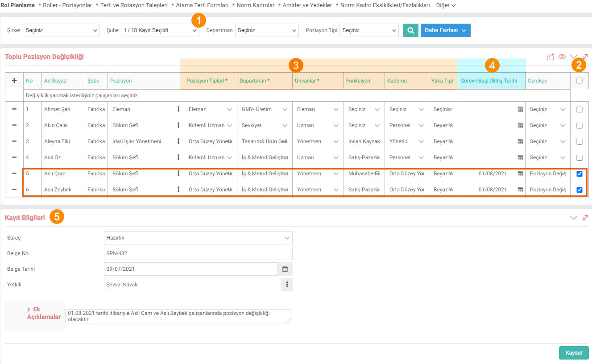
Task: Open the Şube dropdown showing 1 / 18 Kayıt Seçildi
Action: pos(160,30)
